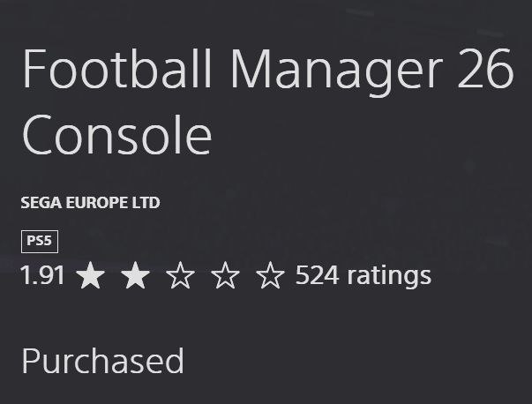
Task: Click the 1.91 average rating score
Action: [42, 276]
